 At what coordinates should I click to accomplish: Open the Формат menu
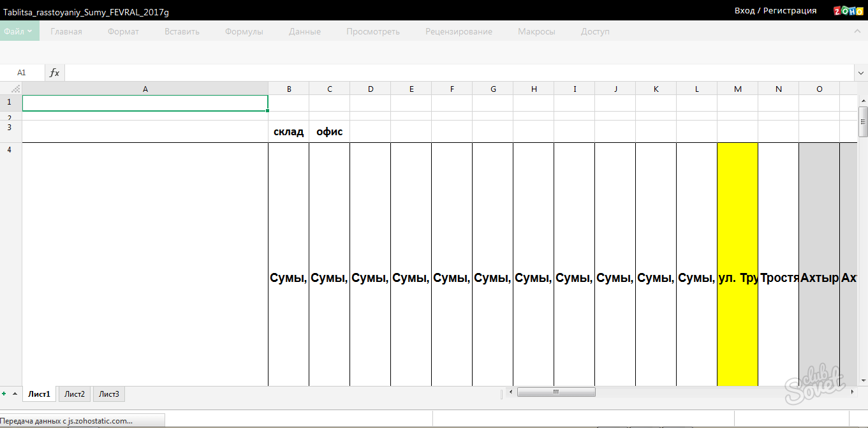pos(123,31)
